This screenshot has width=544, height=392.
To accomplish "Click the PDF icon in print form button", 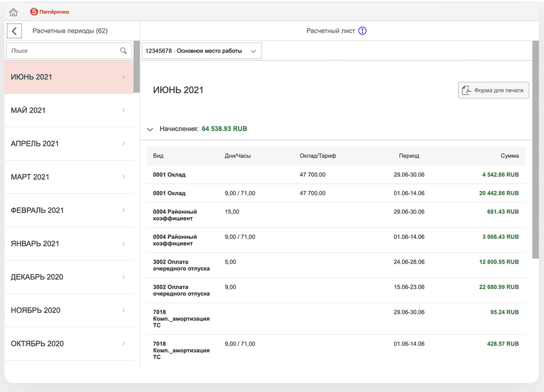I will (466, 90).
